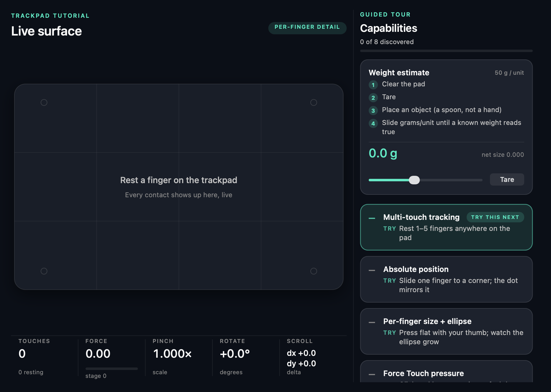Click the Tare button
The width and height of the screenshot is (551, 392).
click(x=507, y=179)
